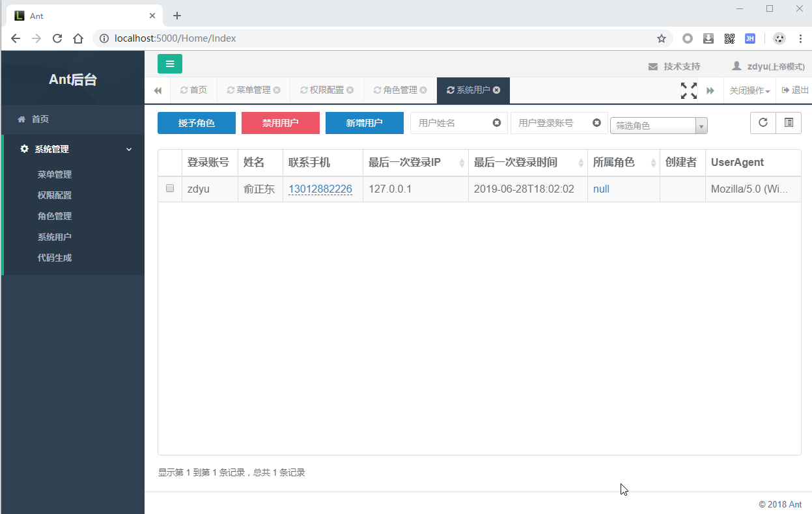Click the browser profile avatar icon
Viewport: 812px width, 514px height.
779,38
